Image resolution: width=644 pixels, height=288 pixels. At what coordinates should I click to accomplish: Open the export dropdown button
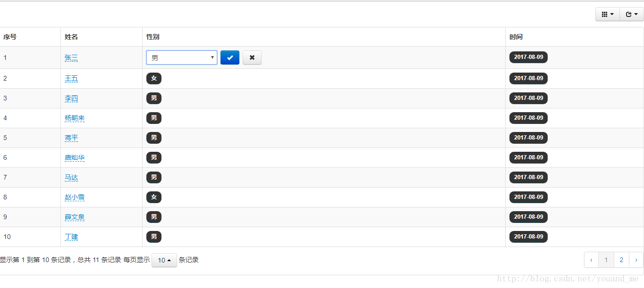pyautogui.click(x=632, y=15)
